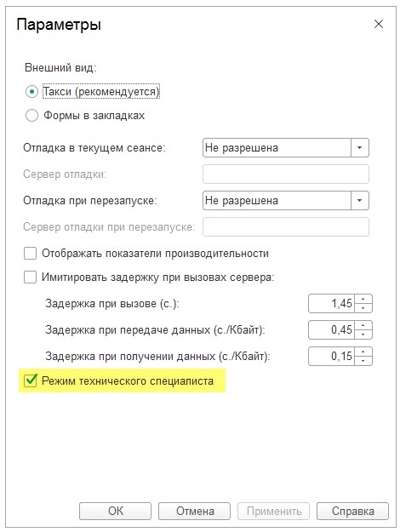Screen dimensions: 400x532
Task: Open the Отладка в текущем сеансе dropdown arrow
Action: pyautogui.click(x=360, y=147)
